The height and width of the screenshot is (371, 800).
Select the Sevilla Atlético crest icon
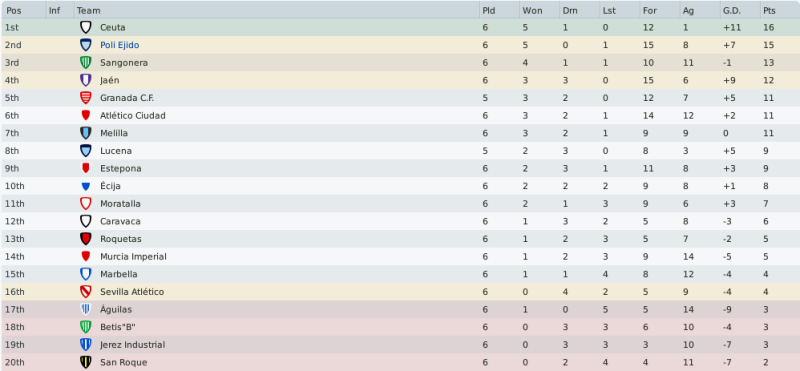86,292
